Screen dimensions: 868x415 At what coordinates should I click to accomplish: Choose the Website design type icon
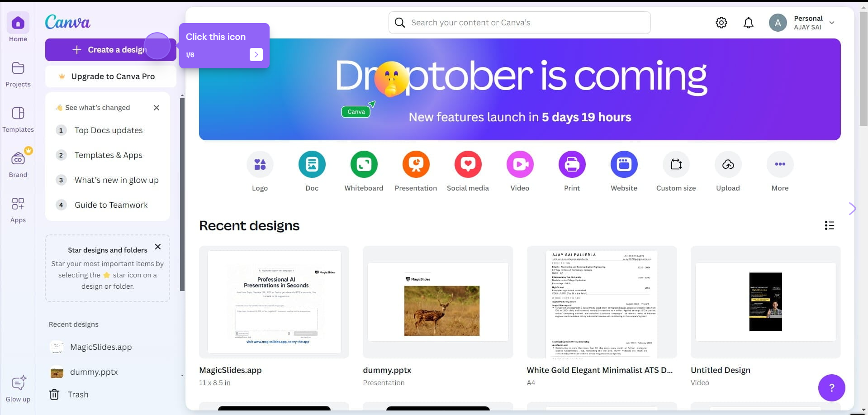pos(624,164)
